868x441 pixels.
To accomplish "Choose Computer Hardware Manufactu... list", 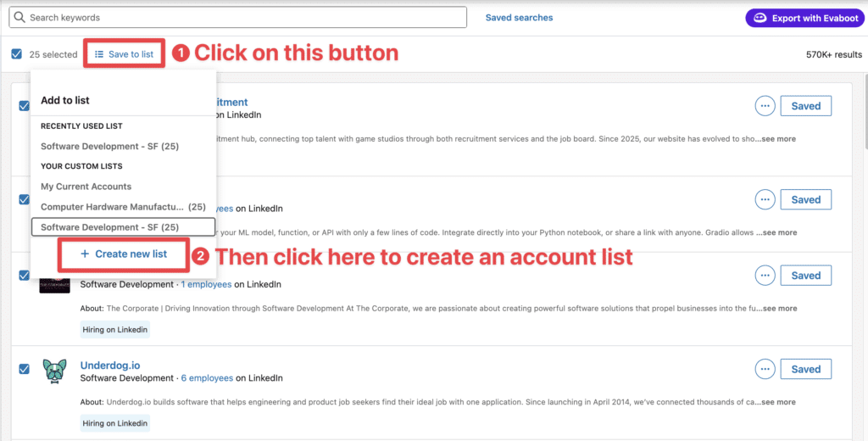I will pos(123,207).
